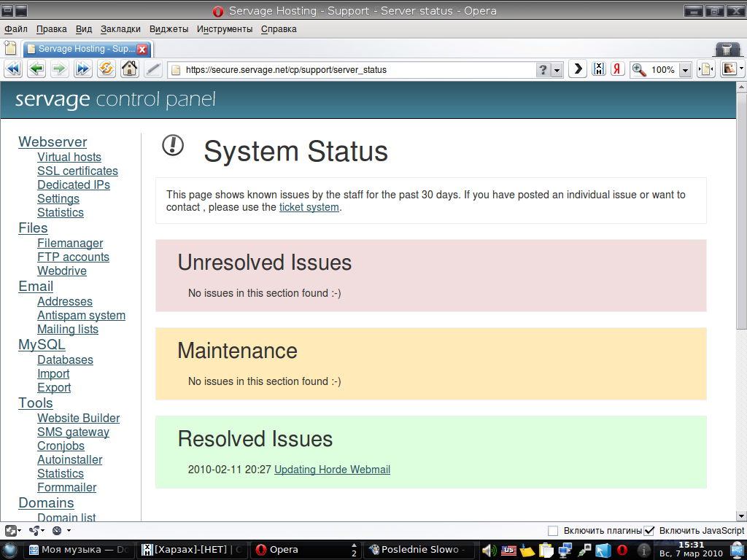
Task: Open the Виджеты menu
Action: tap(169, 29)
